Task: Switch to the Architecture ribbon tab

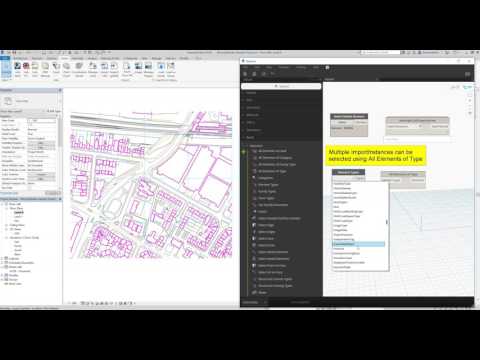Action: [x=21, y=58]
